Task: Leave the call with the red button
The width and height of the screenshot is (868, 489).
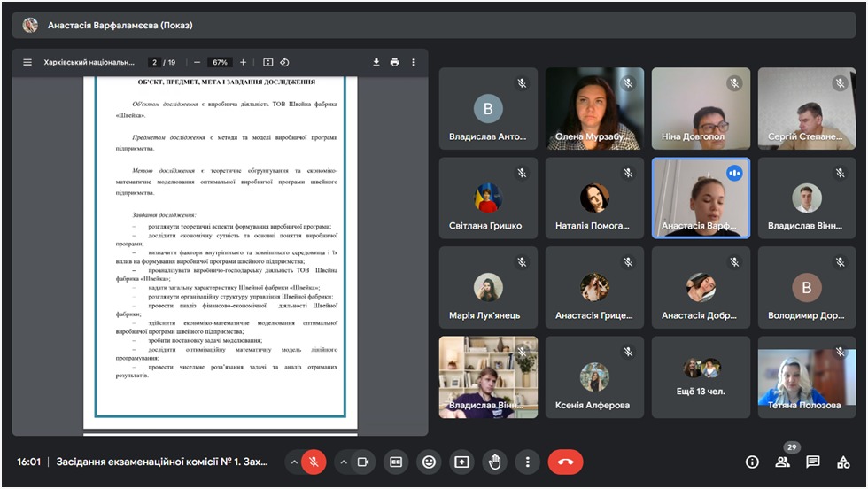Action: click(x=565, y=462)
